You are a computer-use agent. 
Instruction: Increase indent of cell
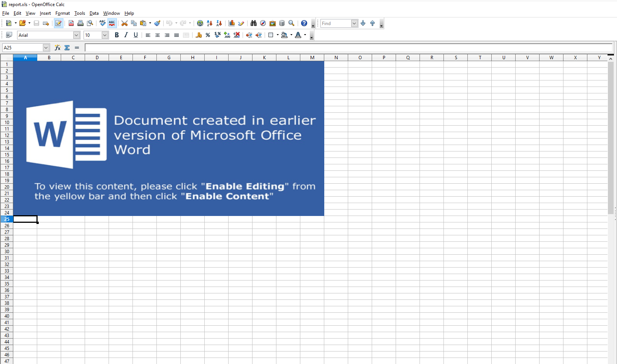(x=259, y=35)
